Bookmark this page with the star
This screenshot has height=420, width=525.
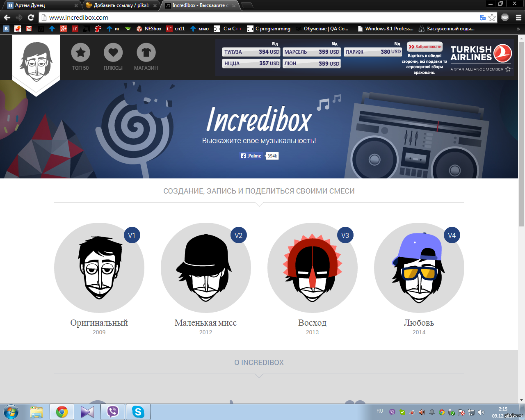tap(492, 18)
